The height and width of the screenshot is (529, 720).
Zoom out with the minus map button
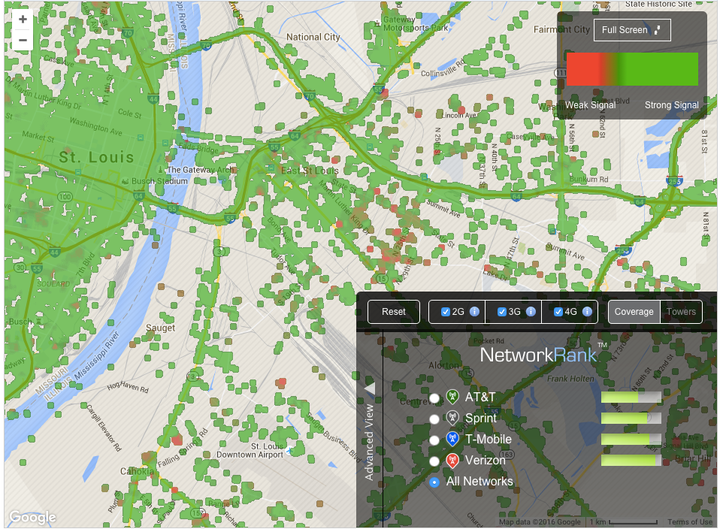[22, 40]
